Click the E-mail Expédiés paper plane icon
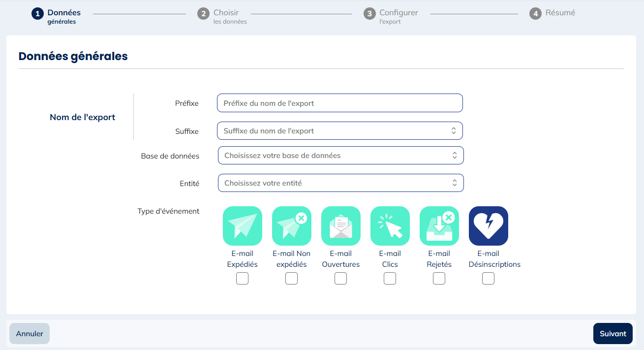The width and height of the screenshot is (644, 350). [242, 226]
